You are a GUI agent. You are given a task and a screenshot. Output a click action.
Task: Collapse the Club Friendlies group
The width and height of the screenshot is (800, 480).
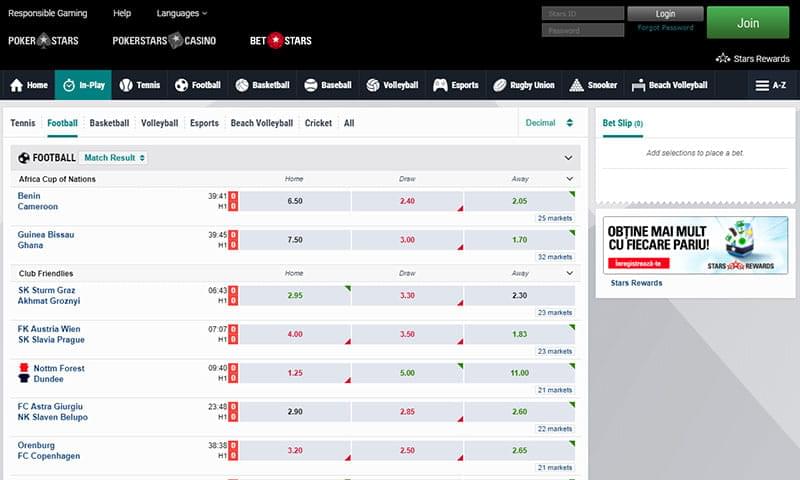(x=569, y=273)
